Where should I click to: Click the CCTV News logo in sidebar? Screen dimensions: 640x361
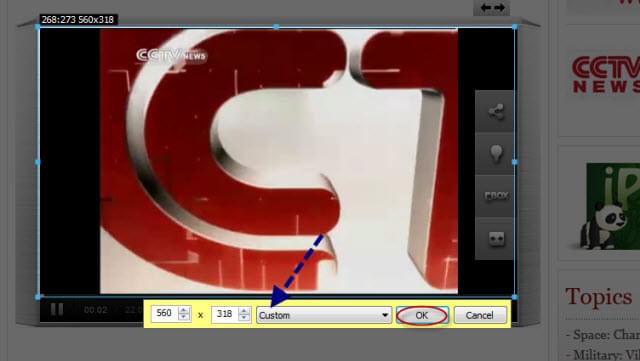pos(606,75)
